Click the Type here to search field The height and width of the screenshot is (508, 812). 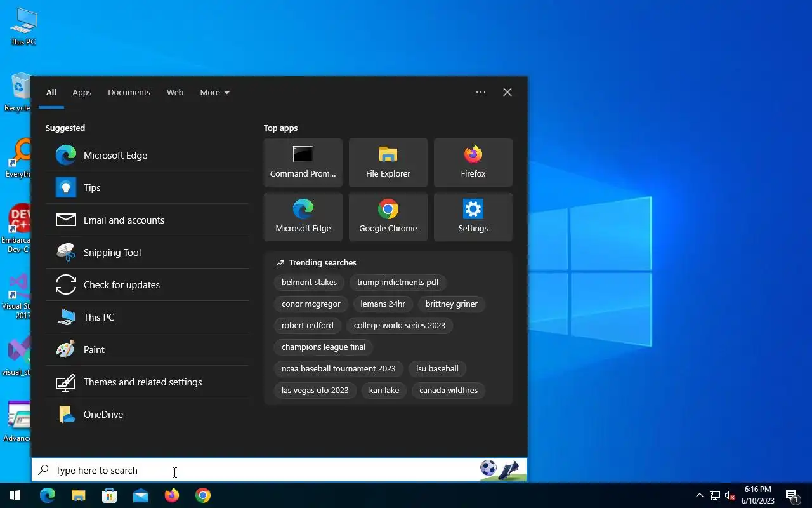(279, 470)
